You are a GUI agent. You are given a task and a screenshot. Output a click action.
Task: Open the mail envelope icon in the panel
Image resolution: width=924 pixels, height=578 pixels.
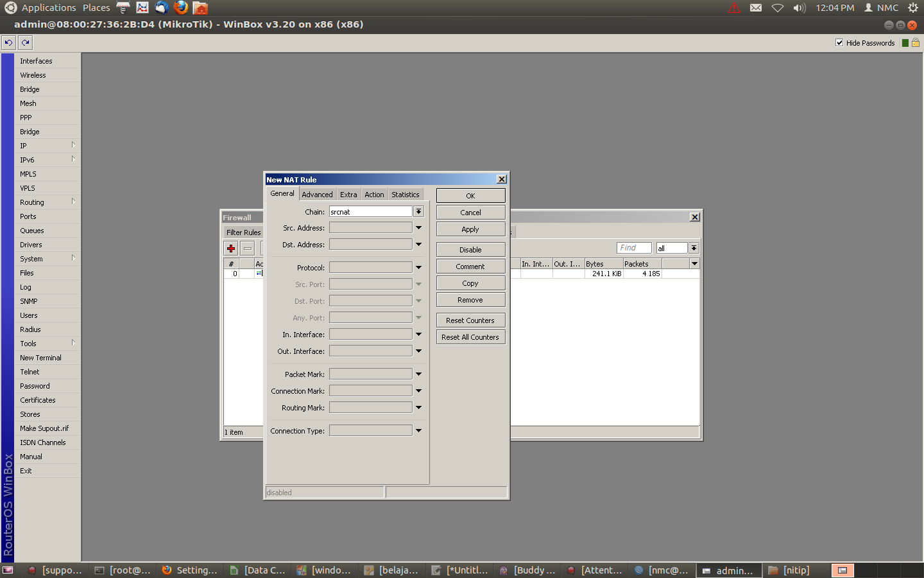click(756, 8)
